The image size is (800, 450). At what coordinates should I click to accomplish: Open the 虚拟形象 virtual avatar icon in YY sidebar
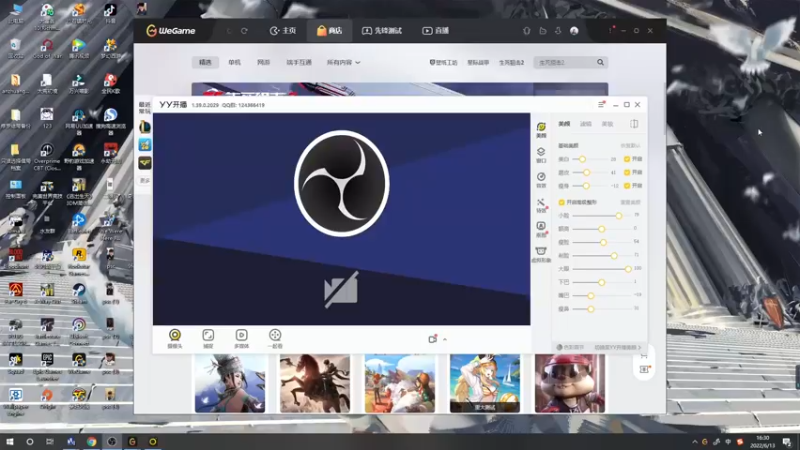click(541, 254)
